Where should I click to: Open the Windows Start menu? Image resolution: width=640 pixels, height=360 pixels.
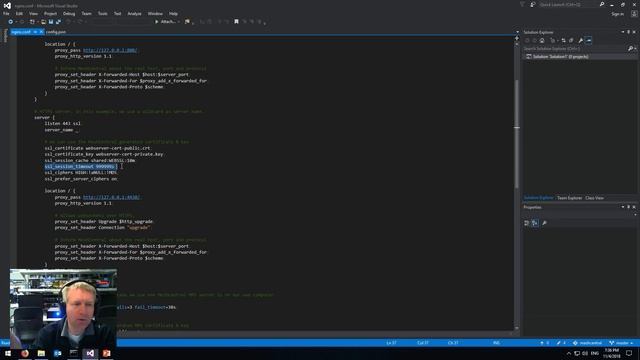8,353
